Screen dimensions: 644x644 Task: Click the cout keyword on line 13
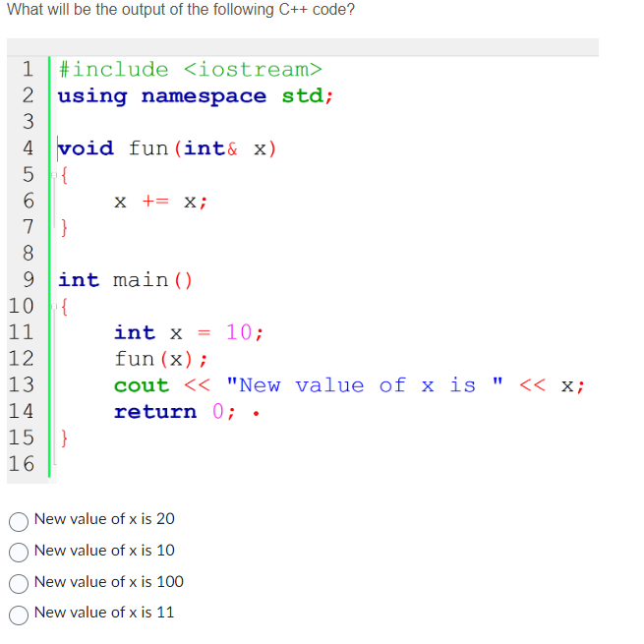(142, 385)
